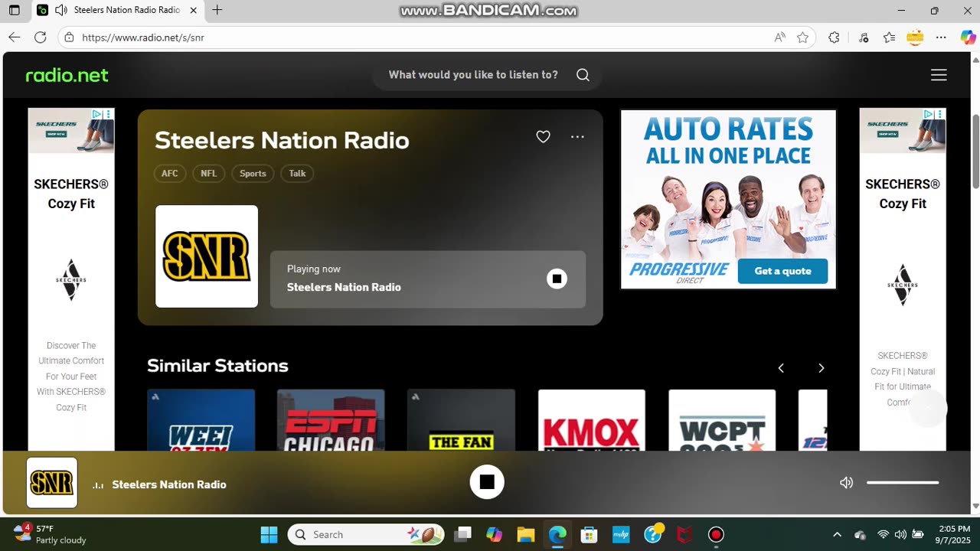Open the media control music icon

click(x=863, y=37)
